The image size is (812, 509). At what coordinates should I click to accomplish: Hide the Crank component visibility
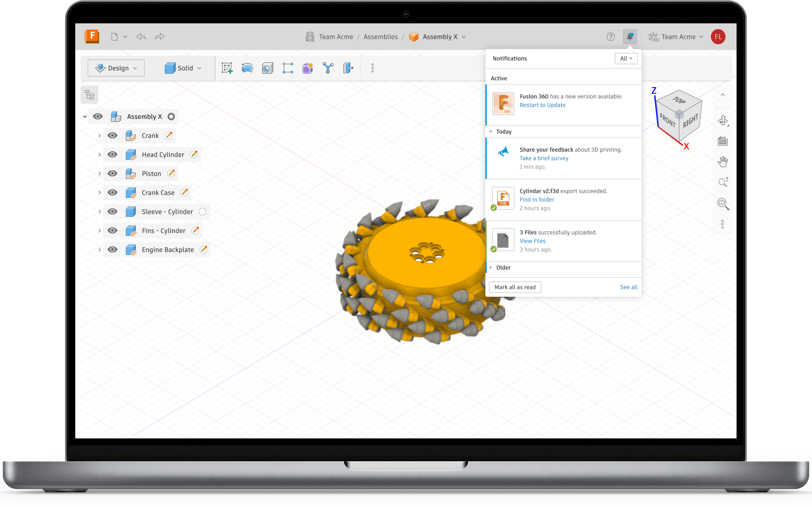click(x=112, y=136)
